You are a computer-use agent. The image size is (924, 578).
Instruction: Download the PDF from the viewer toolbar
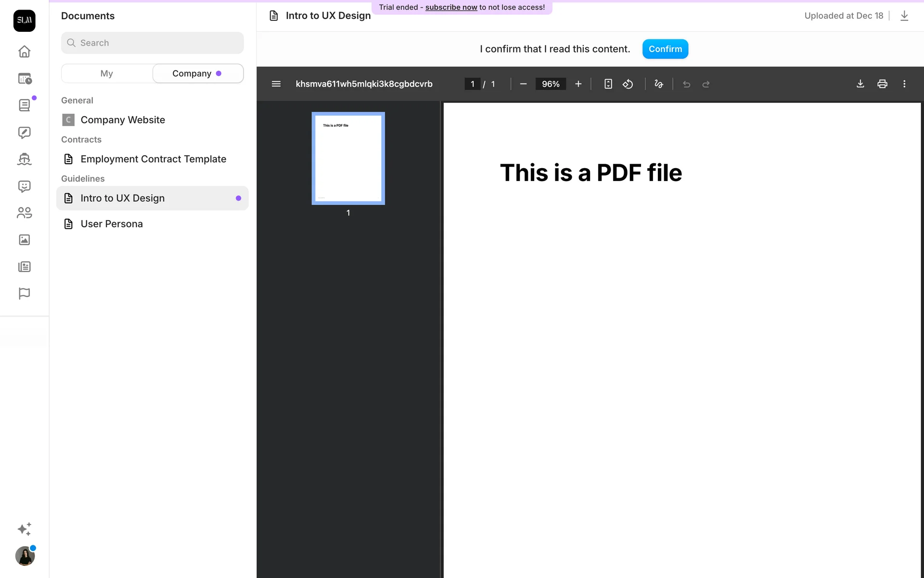(860, 84)
